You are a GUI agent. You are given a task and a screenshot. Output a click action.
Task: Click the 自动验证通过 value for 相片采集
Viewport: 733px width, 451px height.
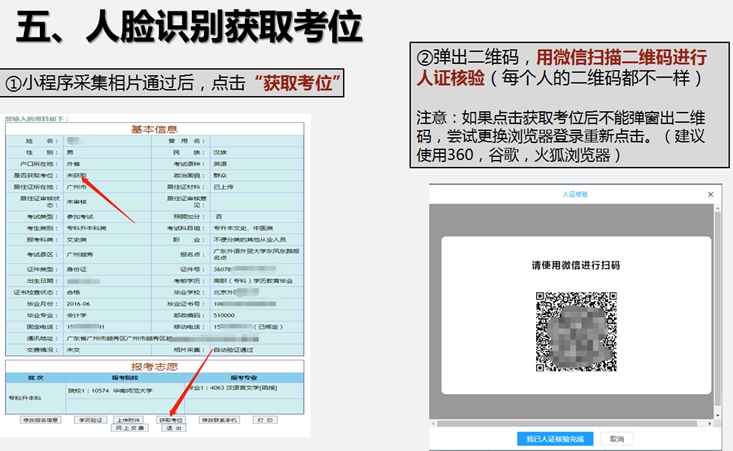(x=233, y=350)
